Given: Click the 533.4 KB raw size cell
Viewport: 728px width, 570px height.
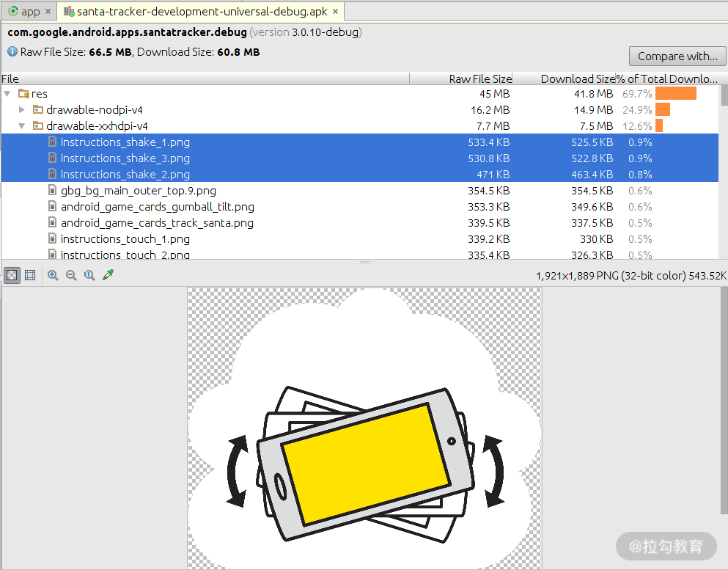Looking at the screenshot, I should click(488, 142).
